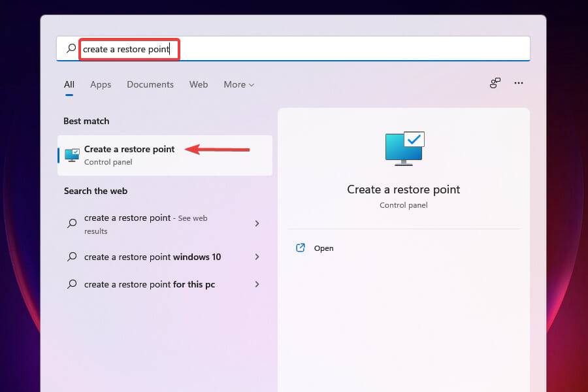The image size is (588, 392).
Task: Expand the create a restore point windows 10 chevron
Action: click(257, 257)
